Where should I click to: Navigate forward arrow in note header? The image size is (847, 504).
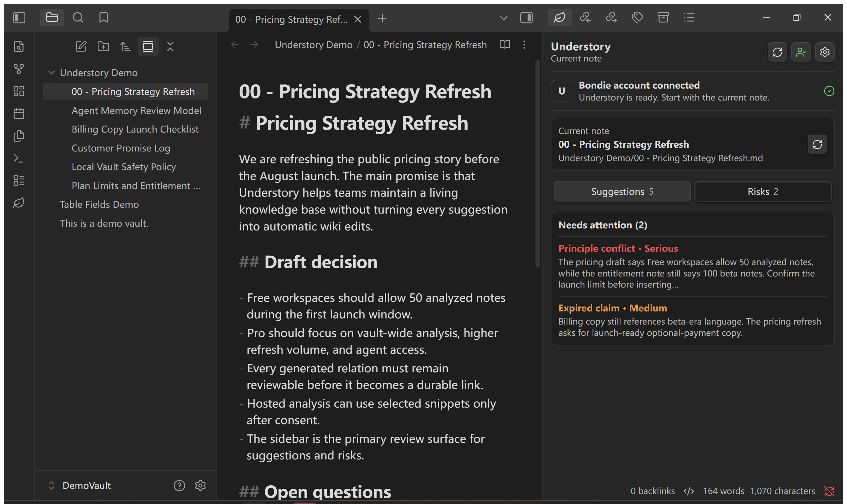pos(254,45)
